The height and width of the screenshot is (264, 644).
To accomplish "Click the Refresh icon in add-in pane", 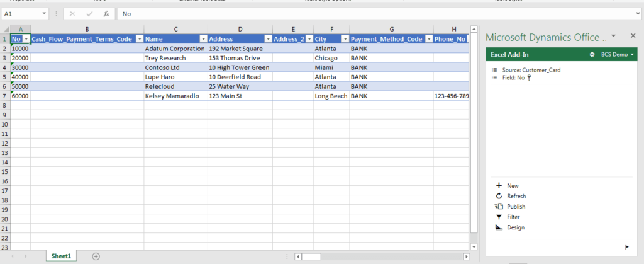I will [499, 196].
